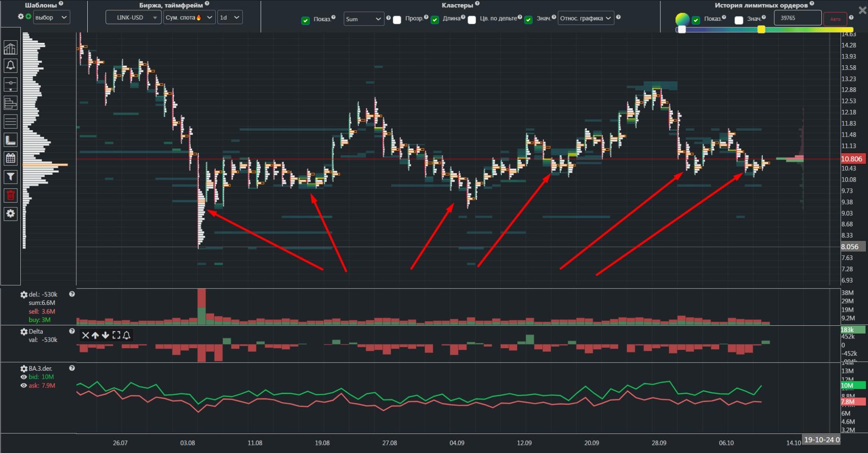Screen dimensions: 868x453
Task: Hide the bid line via eye icon
Action: (24, 377)
